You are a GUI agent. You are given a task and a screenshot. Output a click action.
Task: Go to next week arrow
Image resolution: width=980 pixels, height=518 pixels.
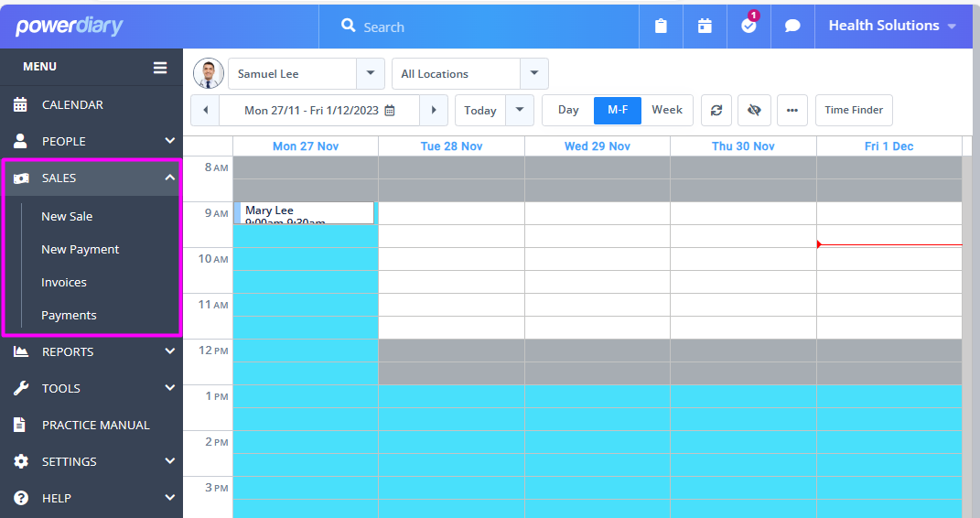(434, 110)
